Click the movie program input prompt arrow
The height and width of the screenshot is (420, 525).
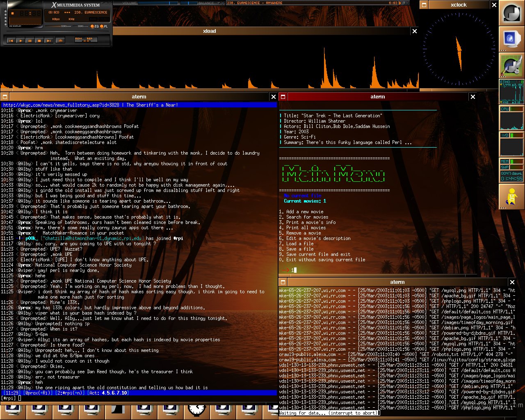pos(285,270)
